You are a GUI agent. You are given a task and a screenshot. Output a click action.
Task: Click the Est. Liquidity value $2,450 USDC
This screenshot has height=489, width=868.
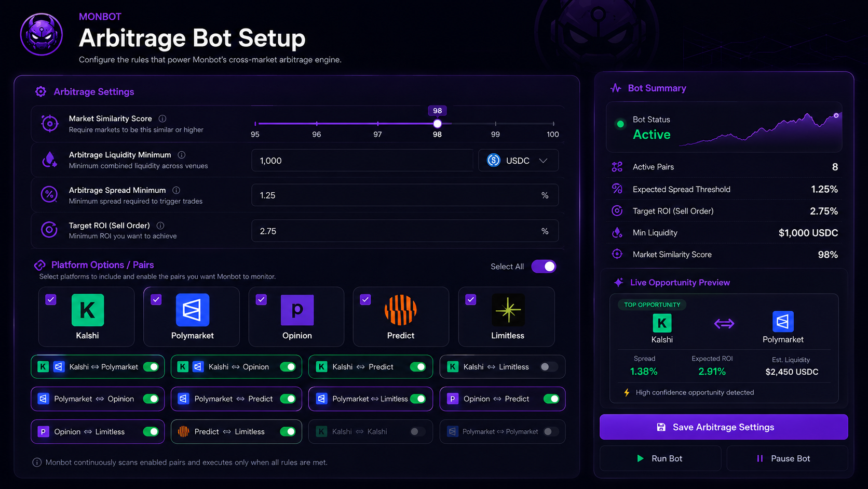pyautogui.click(x=792, y=372)
